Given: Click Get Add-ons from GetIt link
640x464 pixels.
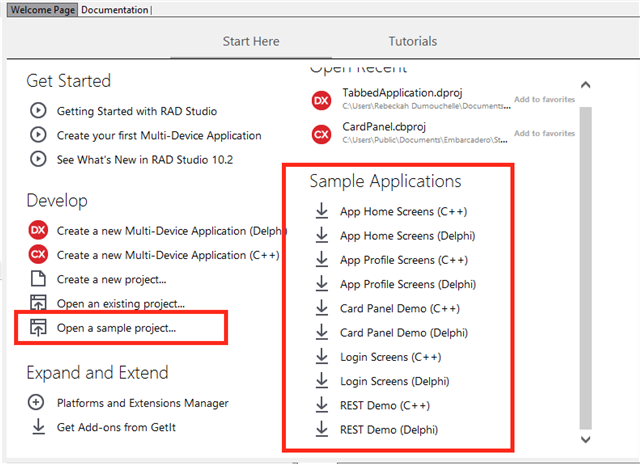Looking at the screenshot, I should click(x=116, y=427).
